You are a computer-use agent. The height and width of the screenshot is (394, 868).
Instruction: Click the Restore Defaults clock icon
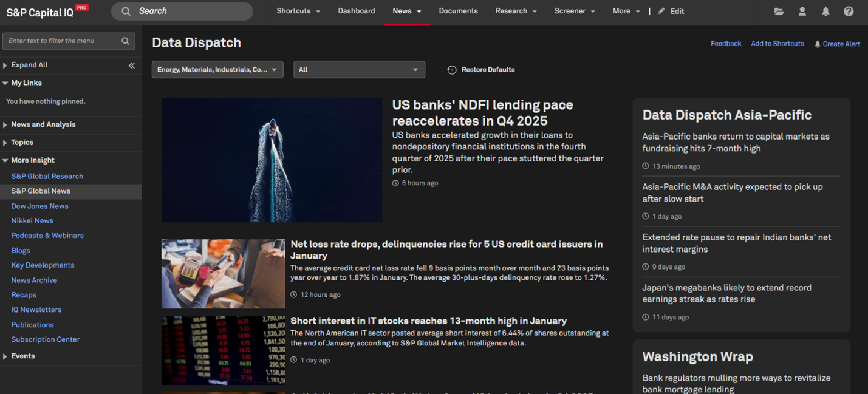coord(451,70)
